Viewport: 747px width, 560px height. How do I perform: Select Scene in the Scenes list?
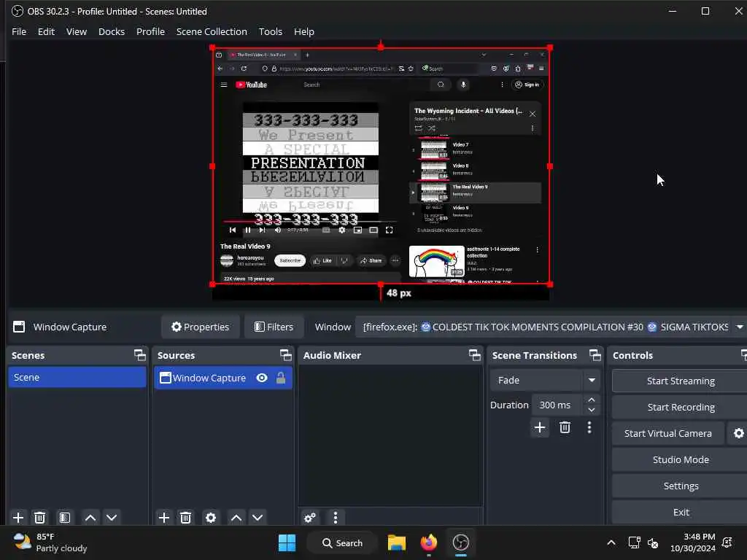77,377
